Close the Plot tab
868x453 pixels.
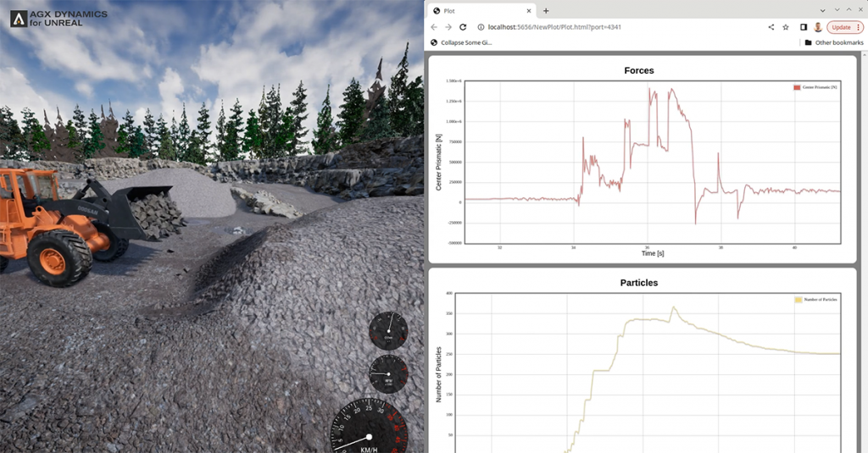point(529,10)
